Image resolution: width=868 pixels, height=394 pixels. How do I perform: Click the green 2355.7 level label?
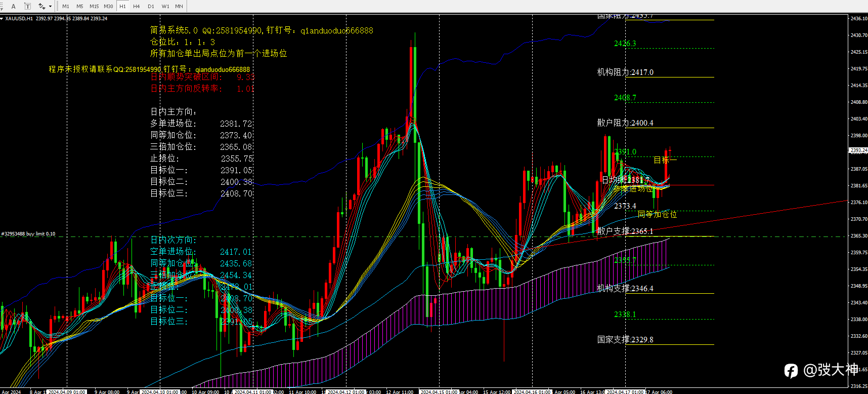[625, 260]
